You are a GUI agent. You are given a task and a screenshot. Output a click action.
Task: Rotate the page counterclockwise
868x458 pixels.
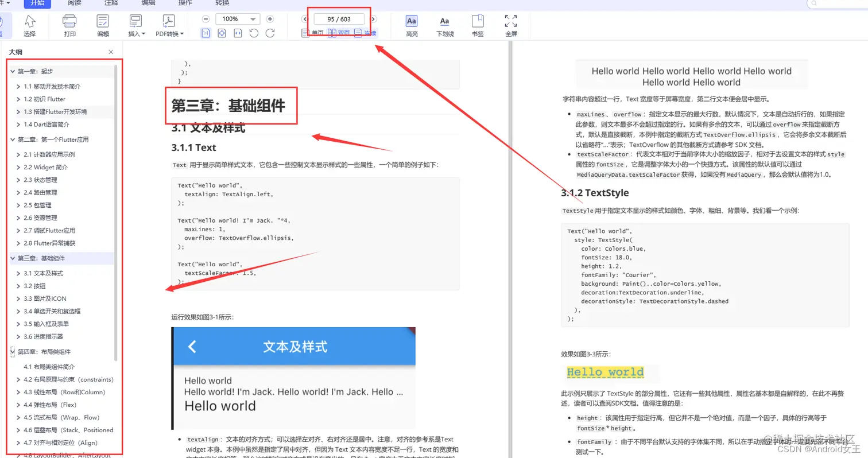click(254, 33)
